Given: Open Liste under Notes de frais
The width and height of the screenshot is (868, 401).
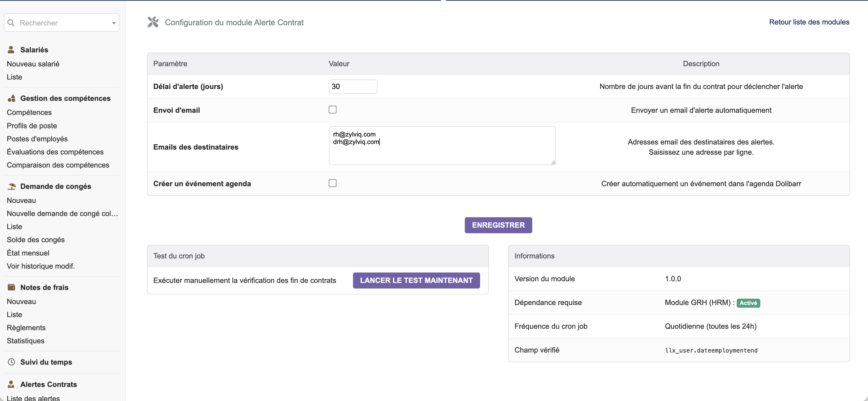Looking at the screenshot, I should coord(15,314).
